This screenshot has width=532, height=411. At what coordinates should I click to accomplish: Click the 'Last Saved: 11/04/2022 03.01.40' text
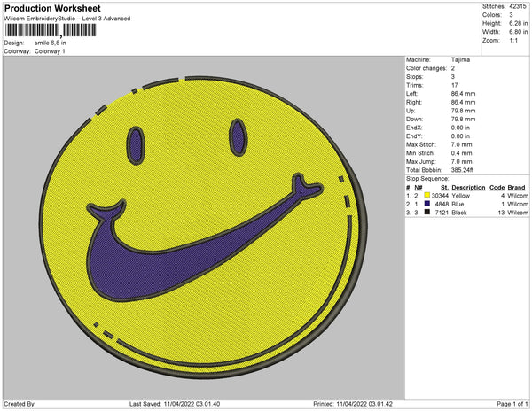175,404
